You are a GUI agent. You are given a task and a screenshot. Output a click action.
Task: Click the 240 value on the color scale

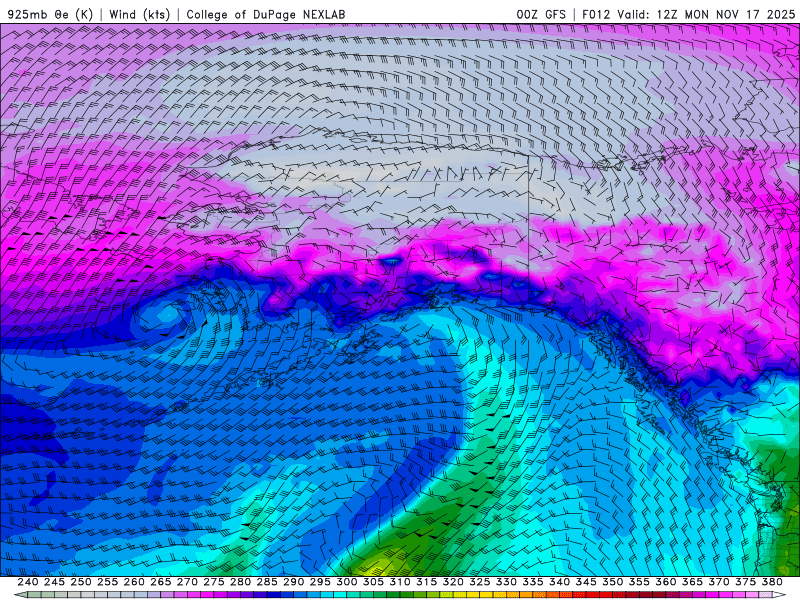(28, 582)
